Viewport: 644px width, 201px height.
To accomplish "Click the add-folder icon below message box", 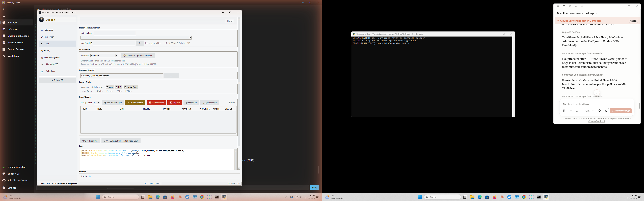I will [565, 111].
